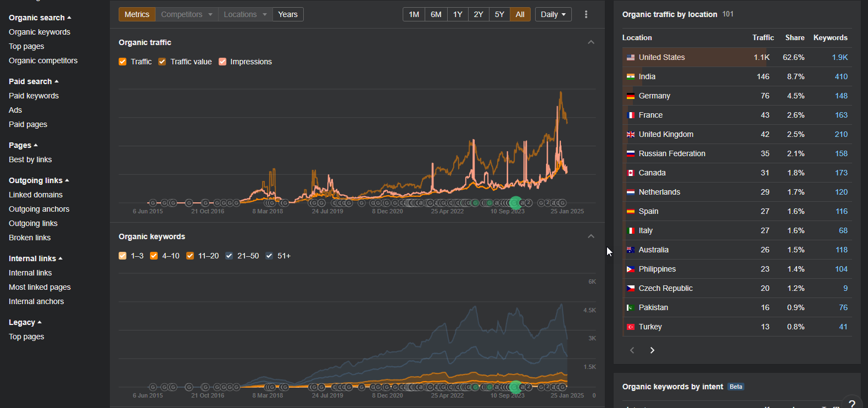Click the Australia flag icon
The width and height of the screenshot is (868, 408).
(x=631, y=250)
